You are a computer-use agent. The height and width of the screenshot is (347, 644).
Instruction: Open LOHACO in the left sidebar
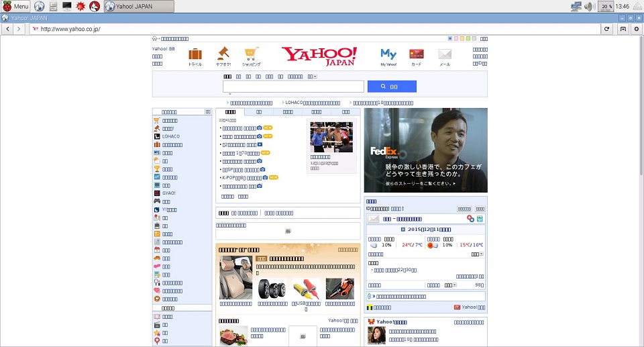coord(171,136)
